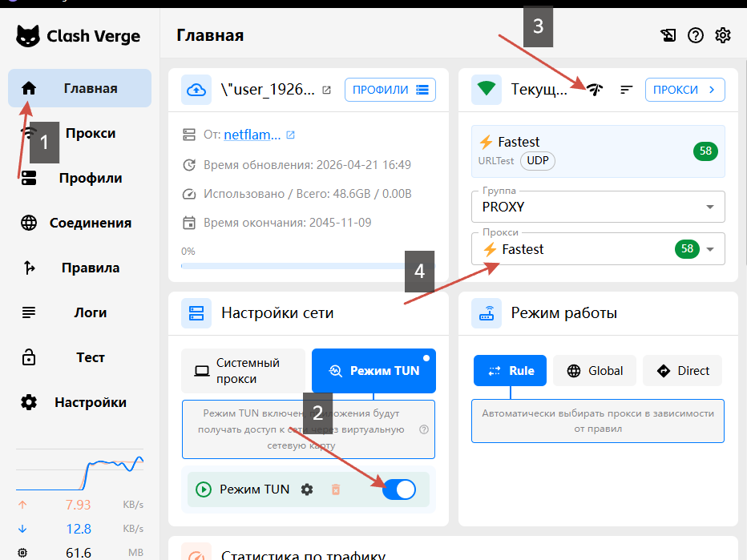Open the Логи page
The width and height of the screenshot is (747, 560).
[79, 312]
